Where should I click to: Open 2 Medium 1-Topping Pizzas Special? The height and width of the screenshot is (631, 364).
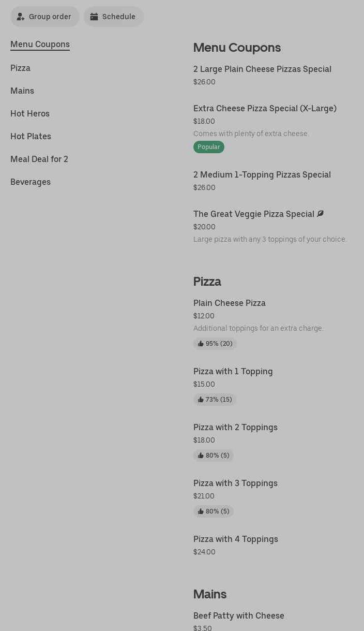coord(262,175)
